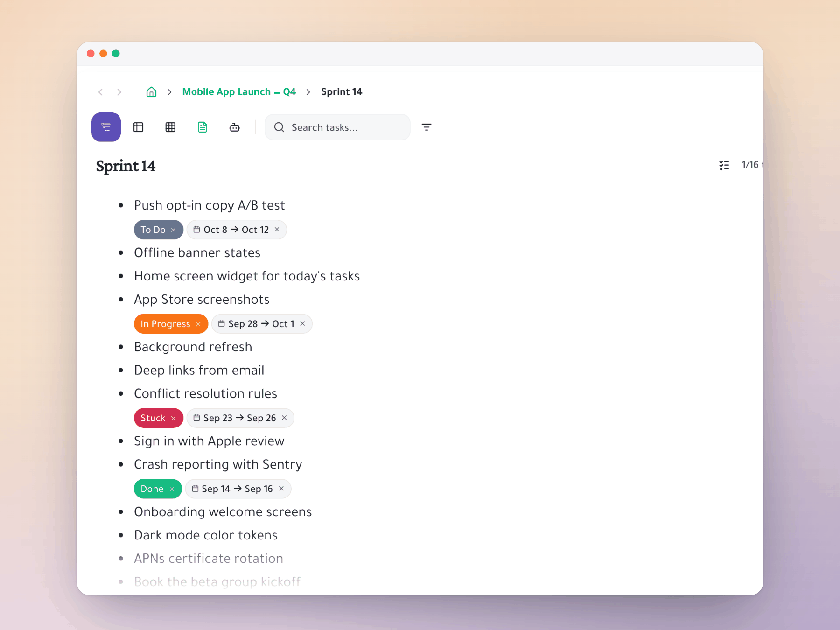
Task: Select task Sign in with Apple review
Action: click(209, 441)
